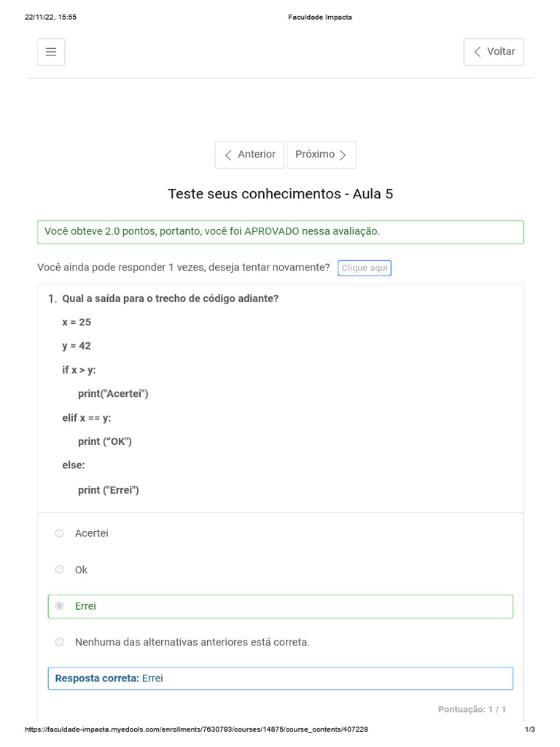Viewport: 560px width, 747px height.
Task: Click the APROVADO result message banner
Action: [x=280, y=231]
